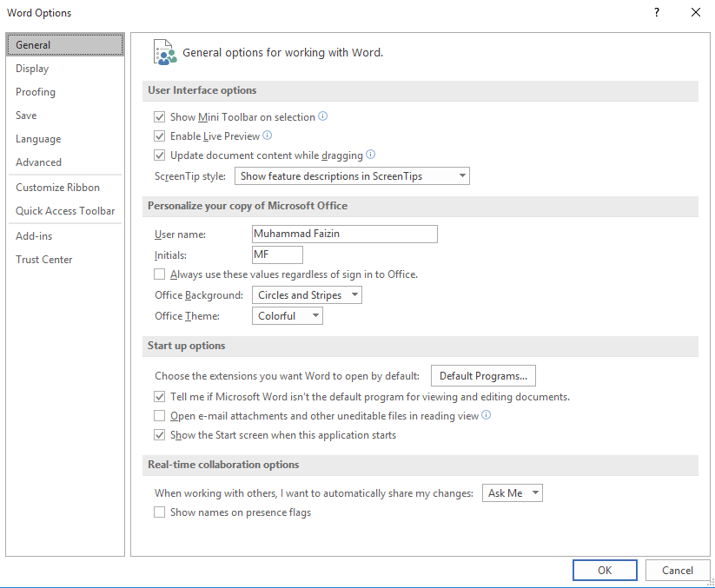Image resolution: width=715 pixels, height=588 pixels.
Task: Click info icon beside Show Mini Toolbar option
Action: click(x=322, y=116)
